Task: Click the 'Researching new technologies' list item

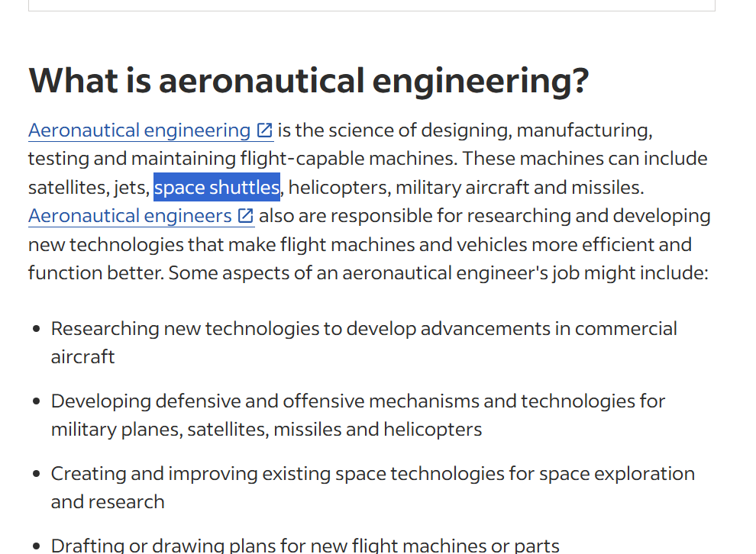Action: [x=364, y=343]
